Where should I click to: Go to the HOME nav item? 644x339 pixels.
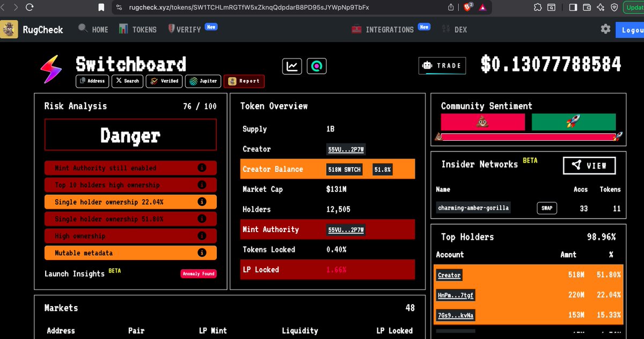93,29
